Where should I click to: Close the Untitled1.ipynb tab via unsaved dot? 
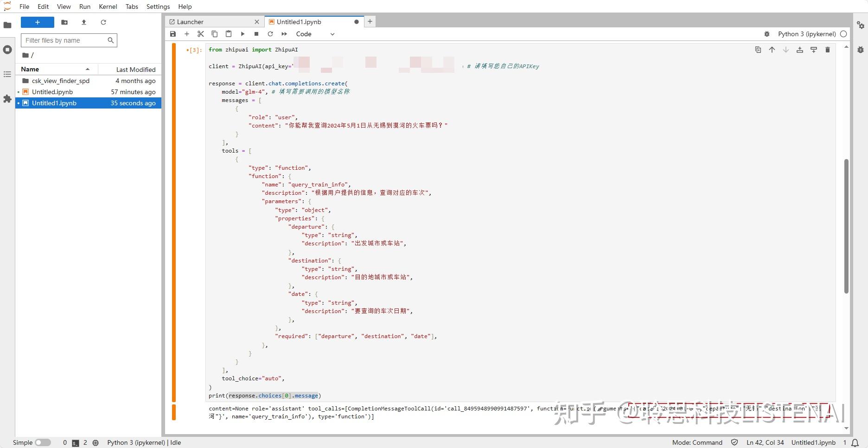coord(357,22)
